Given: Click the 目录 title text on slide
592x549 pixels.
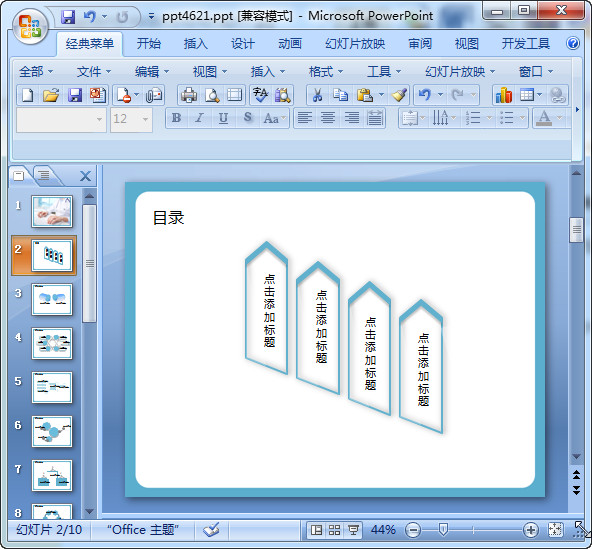Looking at the screenshot, I should tap(168, 218).
